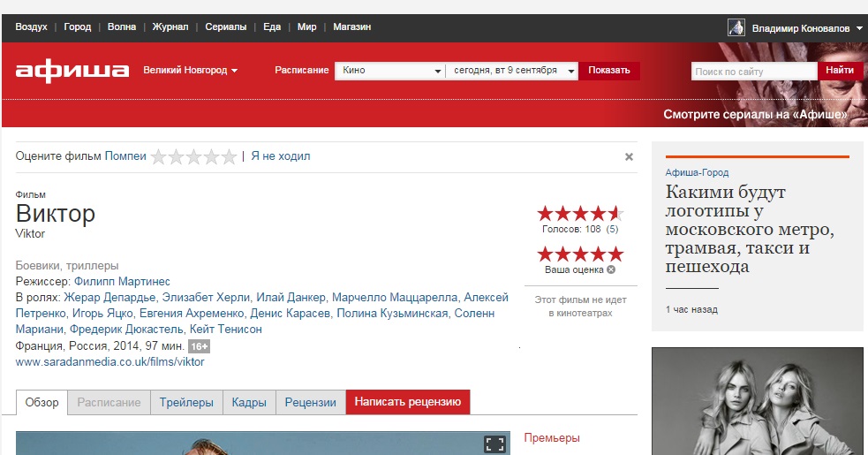
Task: Expand the video player to fullscreen
Action: pyautogui.click(x=494, y=444)
